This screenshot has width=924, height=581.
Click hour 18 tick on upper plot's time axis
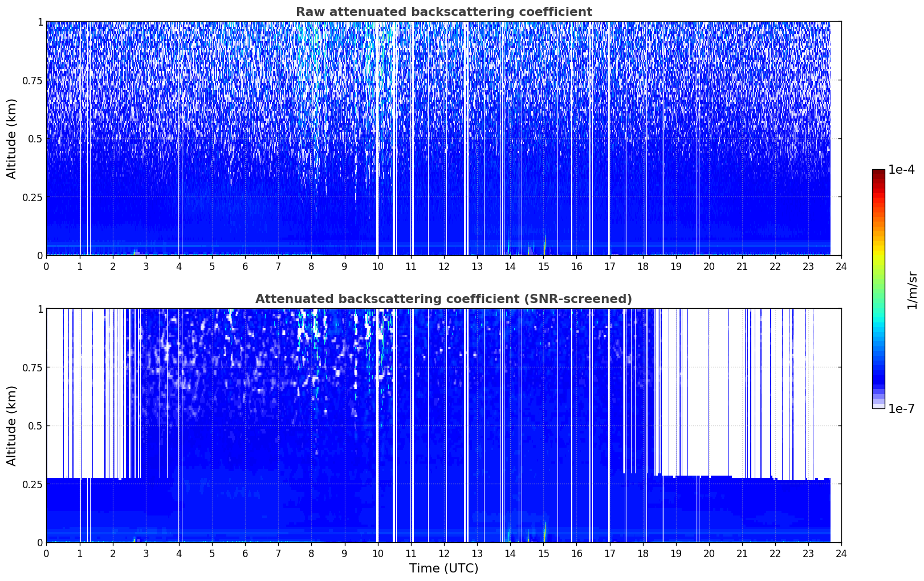642,266
